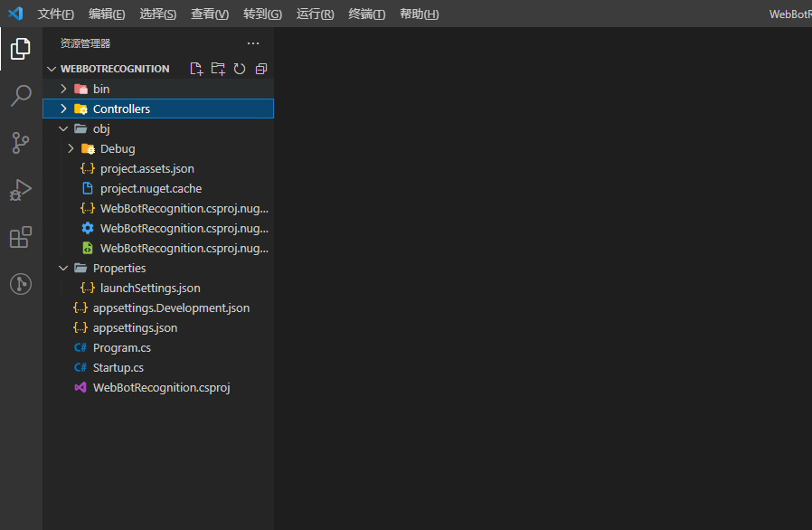Open the 文件(F) menu
The height and width of the screenshot is (530, 812).
[x=55, y=14]
